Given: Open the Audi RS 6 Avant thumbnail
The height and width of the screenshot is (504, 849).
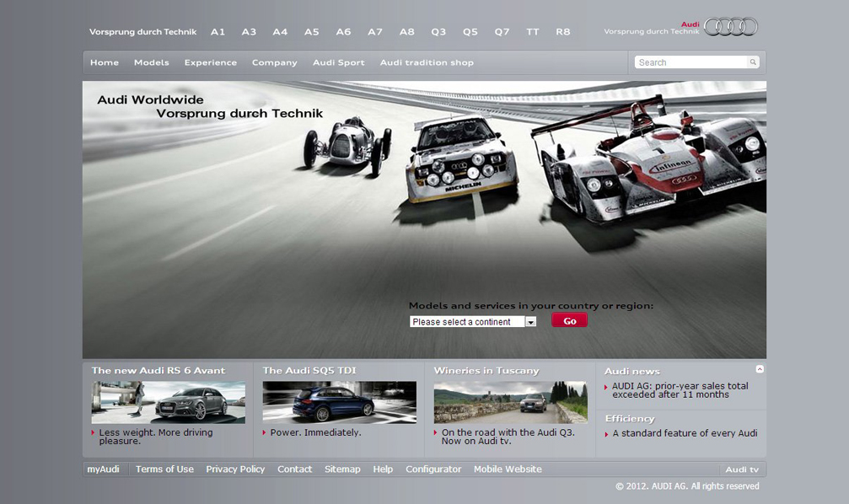Looking at the screenshot, I should pyautogui.click(x=168, y=402).
